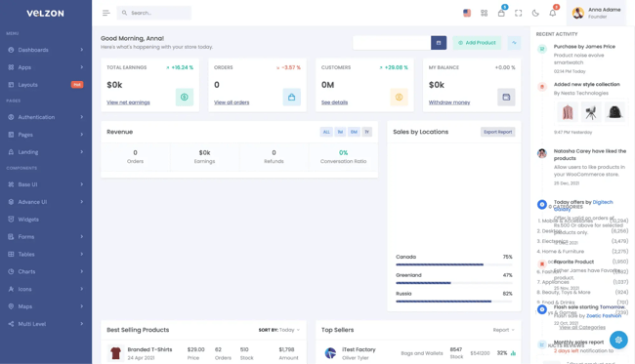This screenshot has height=364, width=635.
Task: Open Layouts in the sidebar
Action: coord(46,85)
